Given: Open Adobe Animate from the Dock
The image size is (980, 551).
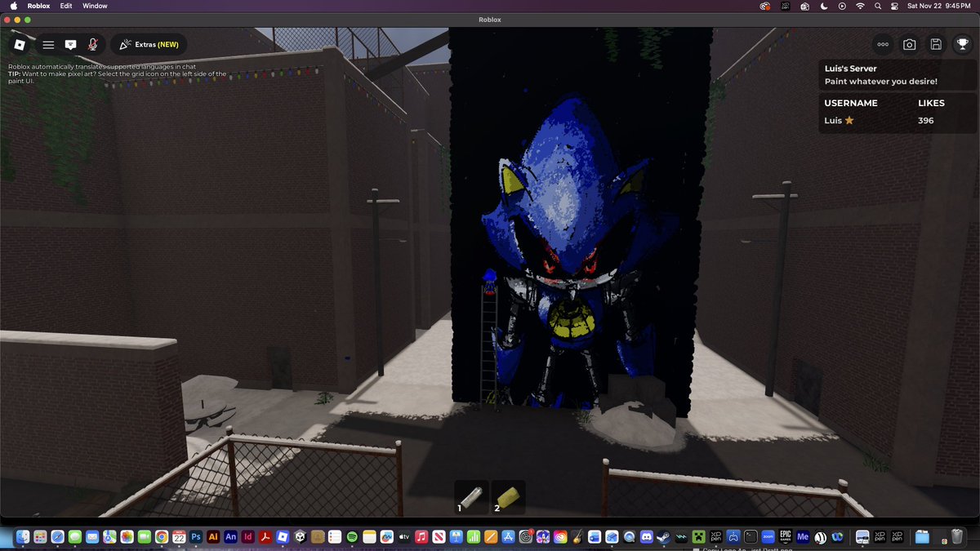Looking at the screenshot, I should coord(231,537).
